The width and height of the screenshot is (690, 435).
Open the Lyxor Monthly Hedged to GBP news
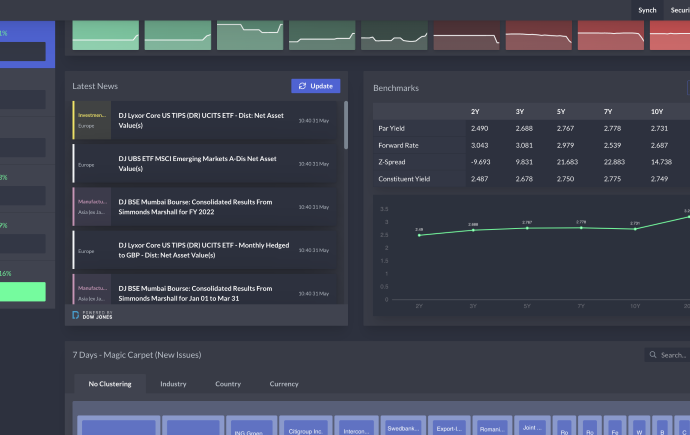[x=206, y=250]
